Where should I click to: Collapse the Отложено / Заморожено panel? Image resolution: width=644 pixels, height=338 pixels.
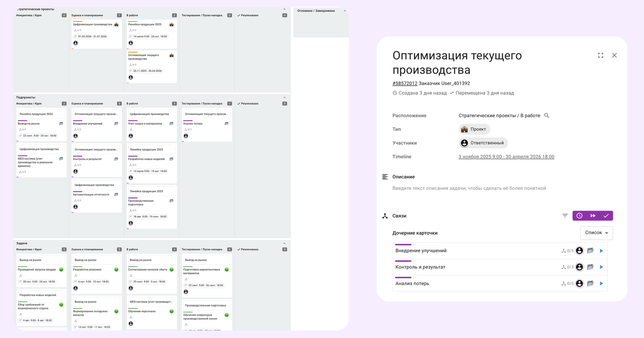click(345, 10)
